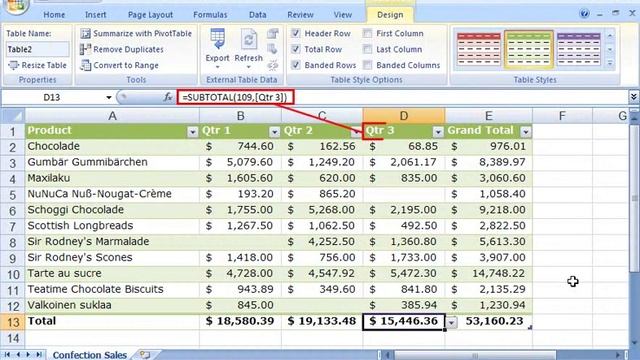Image resolution: width=640 pixels, height=360 pixels.
Task: Select the Design contextual tab
Action: click(x=390, y=15)
